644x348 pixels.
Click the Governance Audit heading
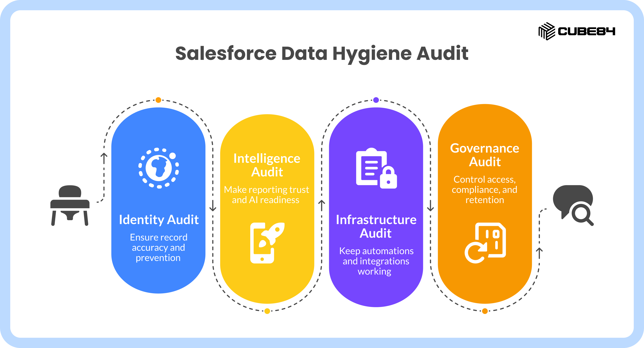coord(485,155)
